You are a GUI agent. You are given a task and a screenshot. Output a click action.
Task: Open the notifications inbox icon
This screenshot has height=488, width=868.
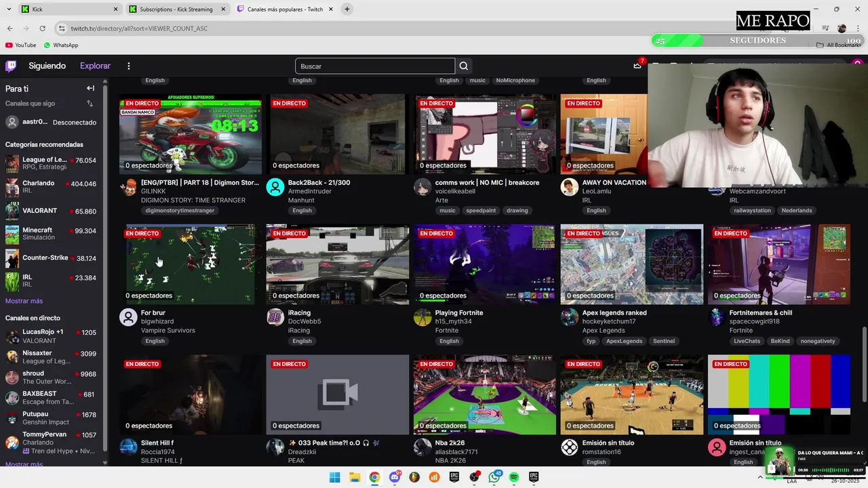click(x=637, y=65)
